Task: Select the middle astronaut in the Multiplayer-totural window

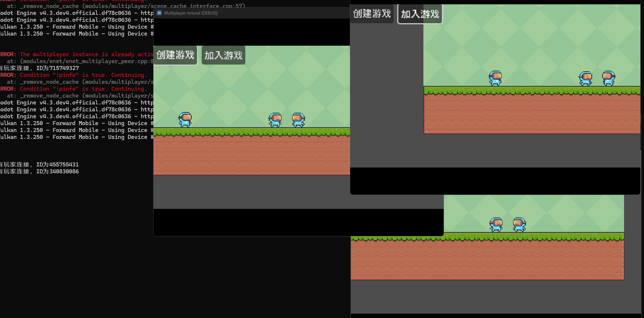Action: (x=275, y=120)
